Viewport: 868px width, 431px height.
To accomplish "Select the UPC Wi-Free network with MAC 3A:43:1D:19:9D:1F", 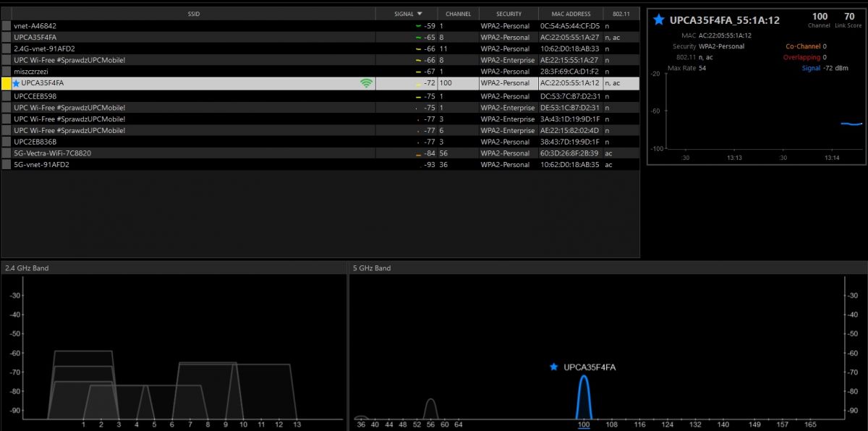I will pos(69,119).
